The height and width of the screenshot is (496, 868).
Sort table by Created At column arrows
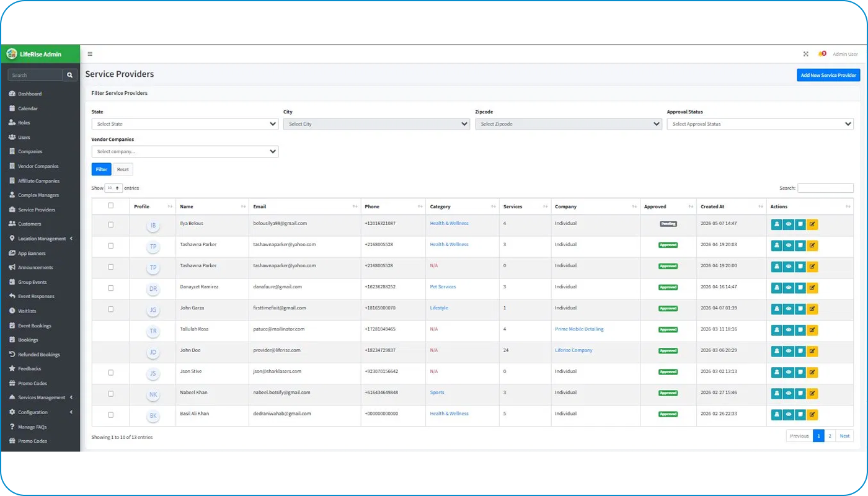click(761, 206)
